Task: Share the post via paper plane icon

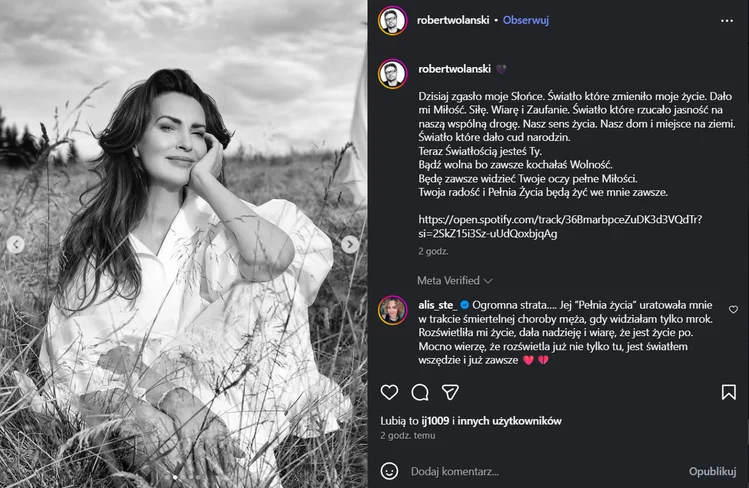Action: 452,392
